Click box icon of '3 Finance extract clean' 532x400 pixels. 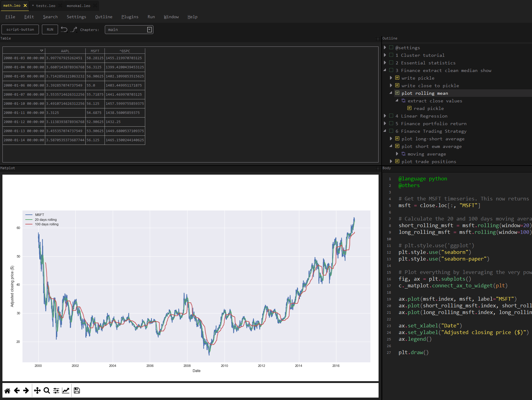(x=391, y=70)
